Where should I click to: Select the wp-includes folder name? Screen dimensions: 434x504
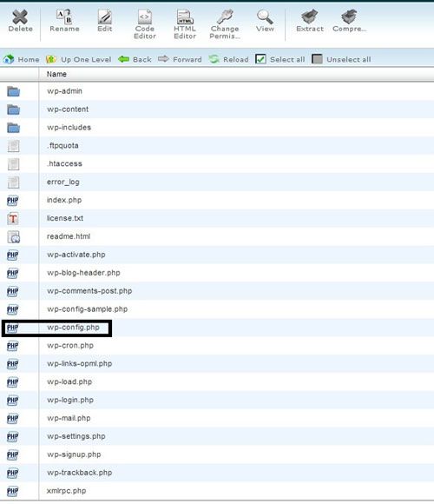(69, 128)
